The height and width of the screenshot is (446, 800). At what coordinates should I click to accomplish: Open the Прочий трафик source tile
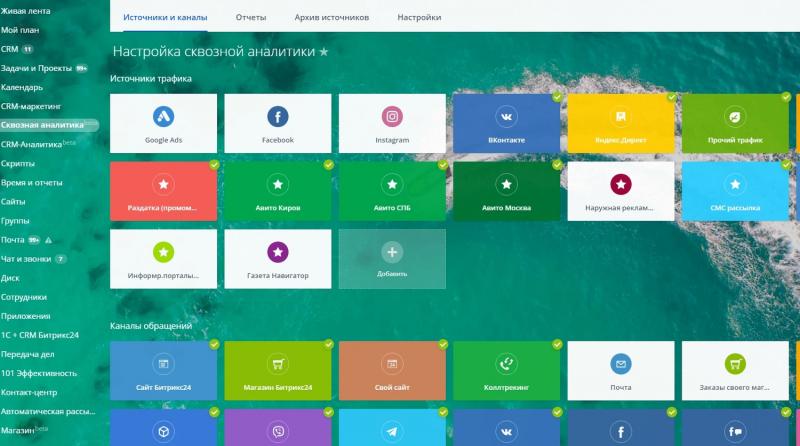point(735,123)
